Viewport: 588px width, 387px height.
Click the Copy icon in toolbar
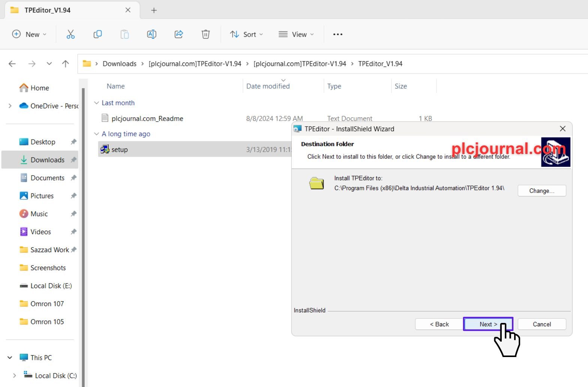97,34
